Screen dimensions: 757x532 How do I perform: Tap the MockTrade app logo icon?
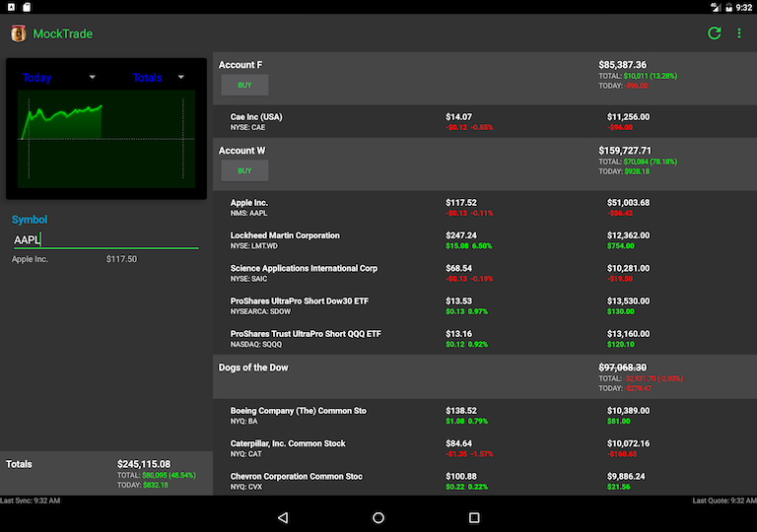tap(19, 33)
